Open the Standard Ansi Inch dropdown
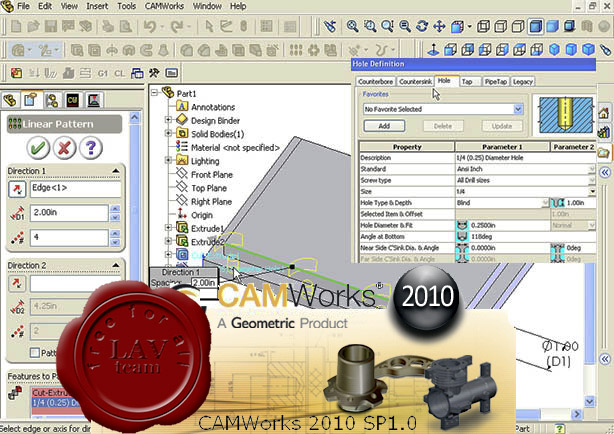Viewport: 614px width, 434px height. tap(592, 169)
